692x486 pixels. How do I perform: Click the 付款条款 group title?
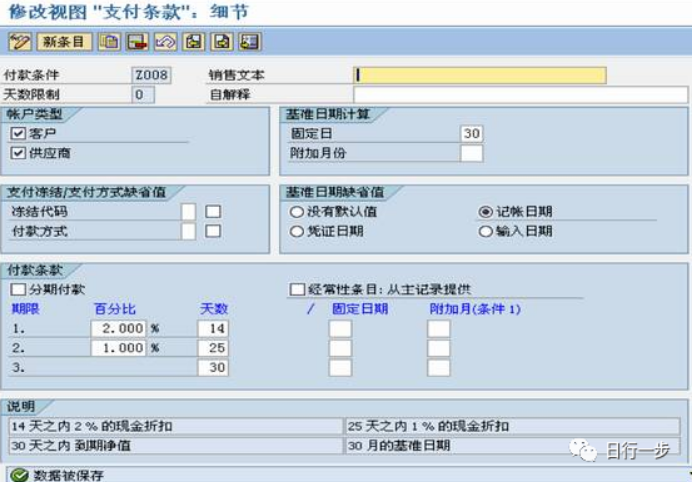click(34, 270)
